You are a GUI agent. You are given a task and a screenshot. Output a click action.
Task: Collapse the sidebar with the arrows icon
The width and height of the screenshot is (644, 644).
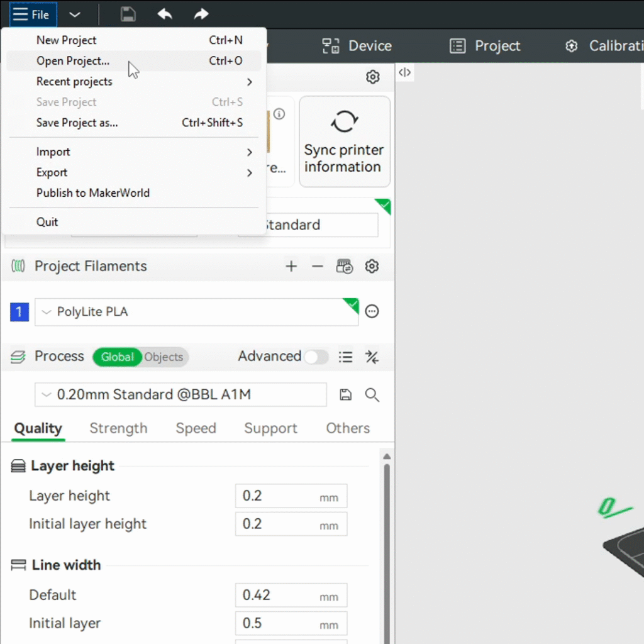point(405,72)
